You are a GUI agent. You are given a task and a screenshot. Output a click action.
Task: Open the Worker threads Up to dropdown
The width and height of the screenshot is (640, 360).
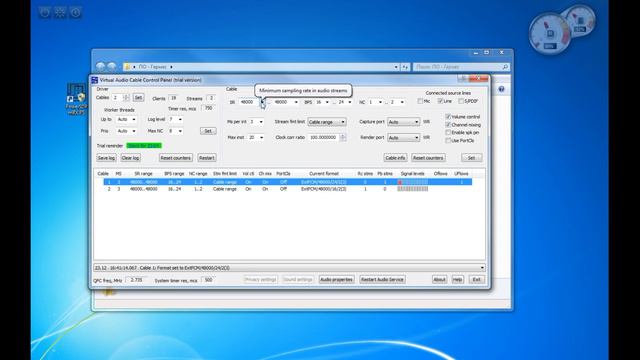tap(133, 120)
